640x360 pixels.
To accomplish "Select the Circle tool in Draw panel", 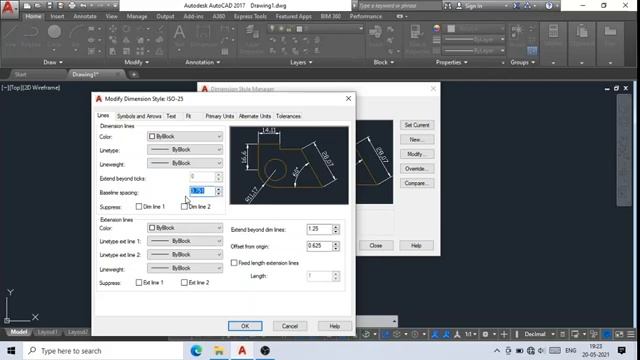I will tap(54, 36).
